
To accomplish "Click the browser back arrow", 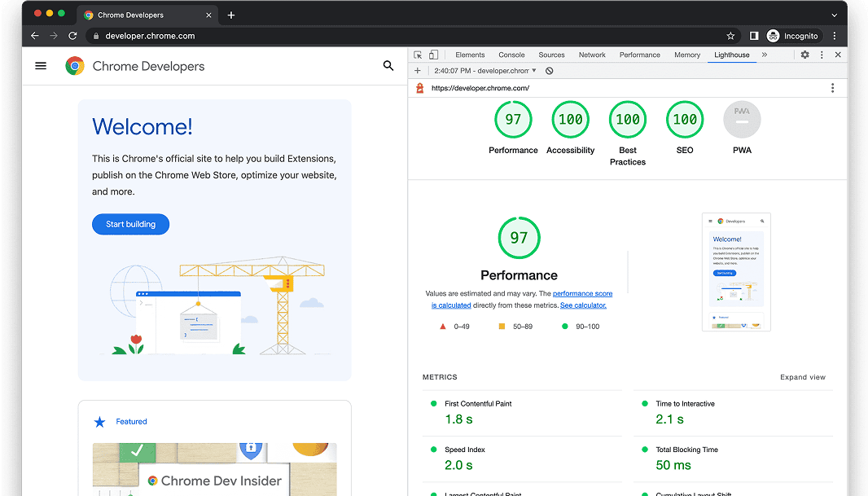I will tap(35, 36).
